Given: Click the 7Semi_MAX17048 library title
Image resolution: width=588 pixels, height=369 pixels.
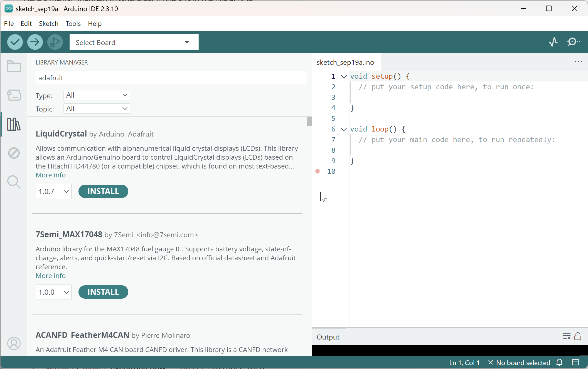Looking at the screenshot, I should pyautogui.click(x=69, y=234).
